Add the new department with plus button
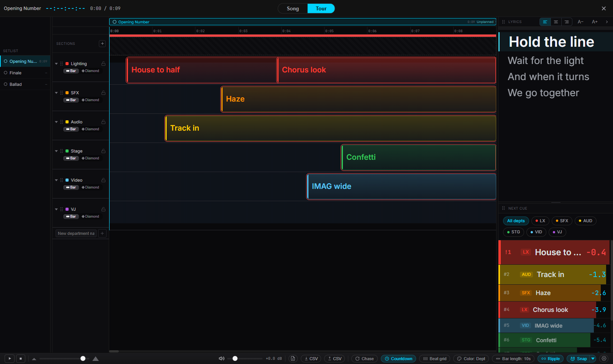 click(x=102, y=233)
